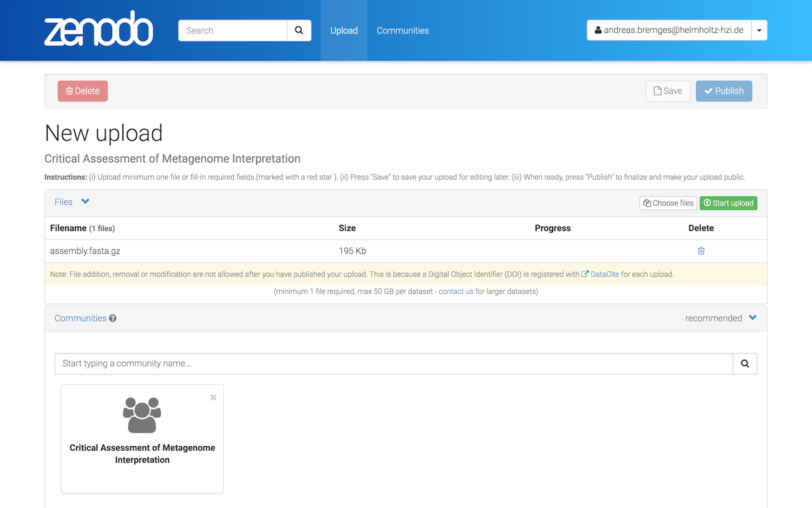
Task: Click the recommended label in Communities header
Action: click(714, 318)
